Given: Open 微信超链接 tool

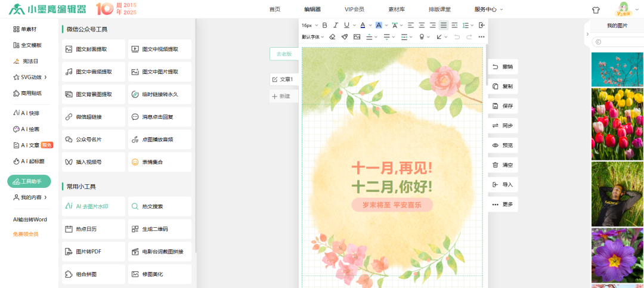Looking at the screenshot, I should [x=94, y=117].
